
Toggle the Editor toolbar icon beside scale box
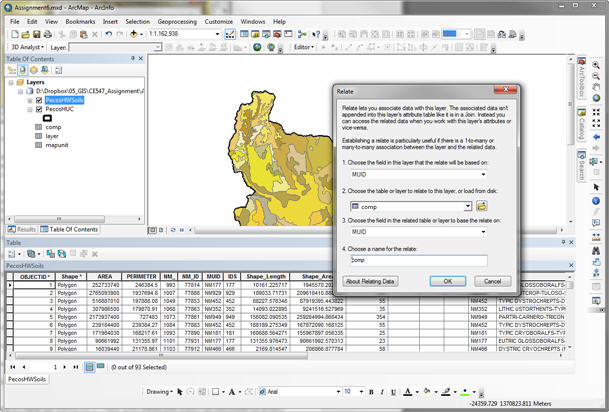230,34
